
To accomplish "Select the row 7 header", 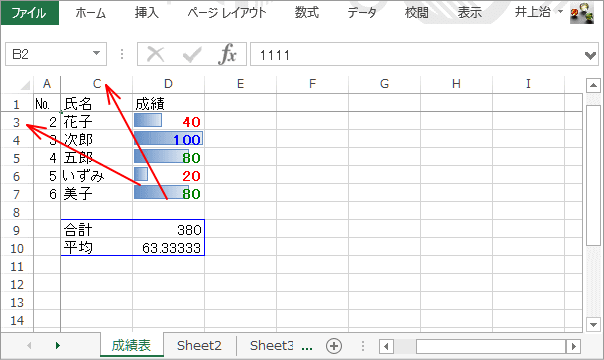I will click(x=17, y=194).
